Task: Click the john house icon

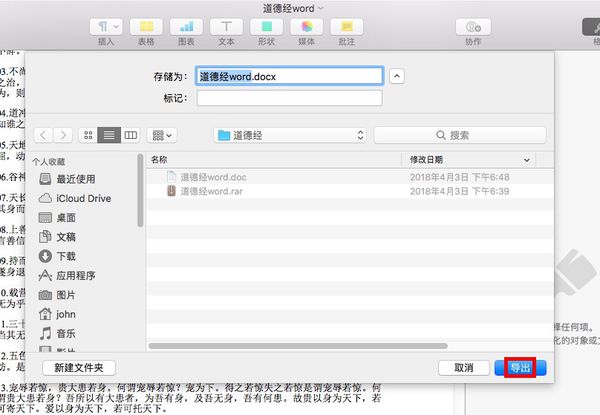Action: (45, 314)
